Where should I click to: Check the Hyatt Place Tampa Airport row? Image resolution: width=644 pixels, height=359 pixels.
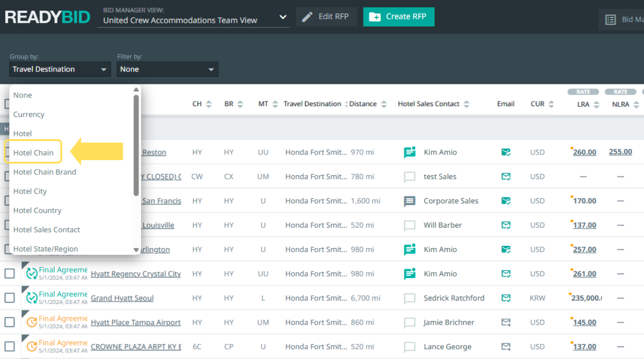pos(10,322)
